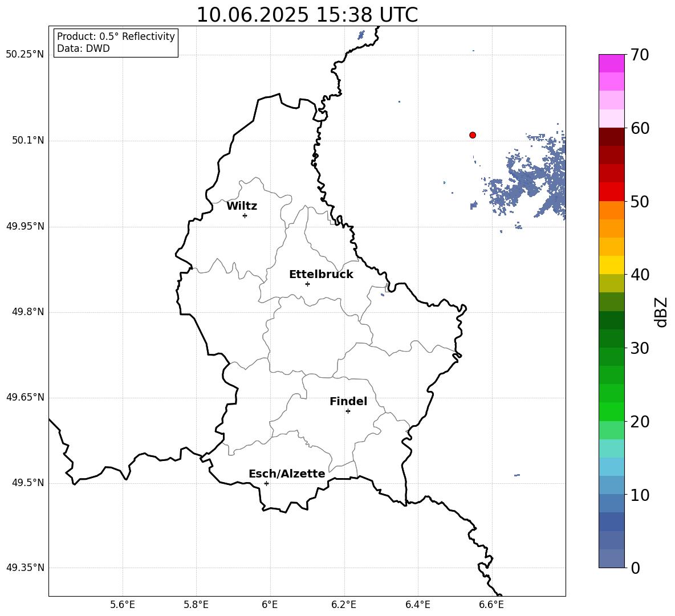Image resolution: width=675 pixels, height=616 pixels.
Task: Click the red radar location dot
Action: click(x=473, y=135)
